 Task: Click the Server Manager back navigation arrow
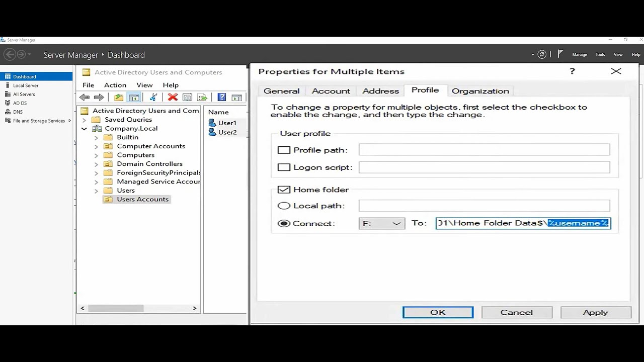[10, 54]
